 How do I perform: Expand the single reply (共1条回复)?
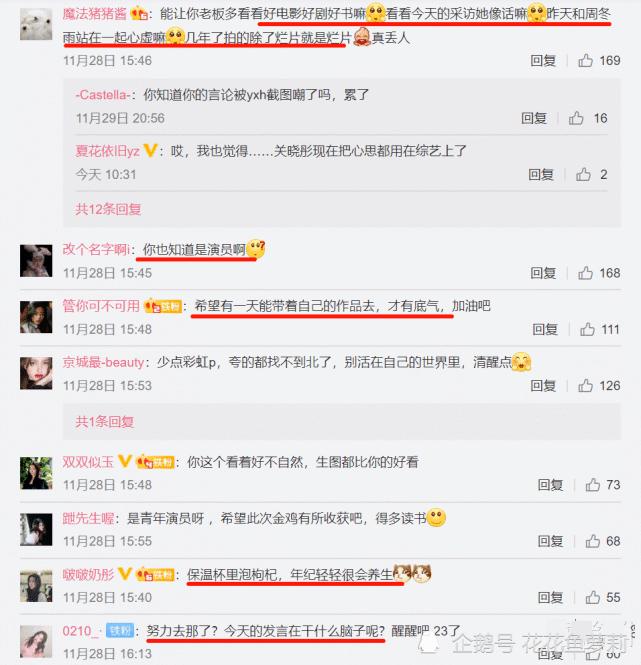pos(104,422)
